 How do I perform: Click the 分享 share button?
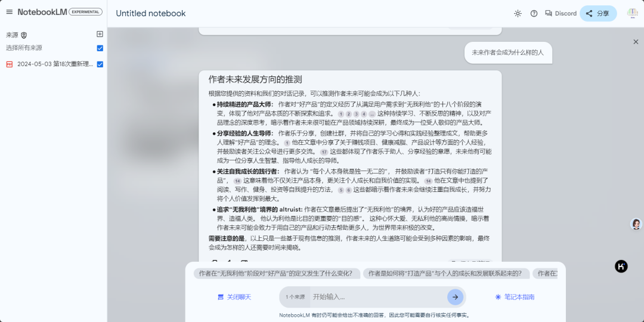598,14
